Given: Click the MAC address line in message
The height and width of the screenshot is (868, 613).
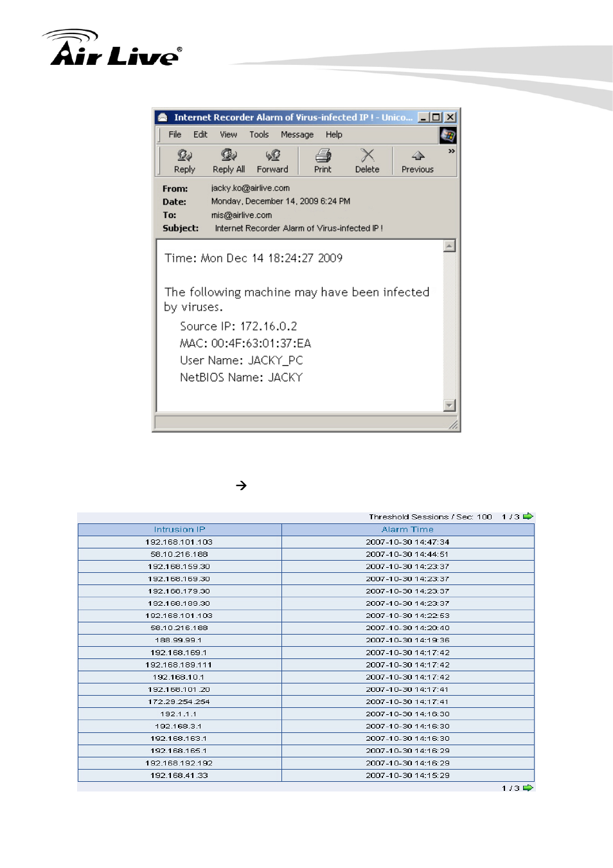Looking at the screenshot, I should pos(245,343).
